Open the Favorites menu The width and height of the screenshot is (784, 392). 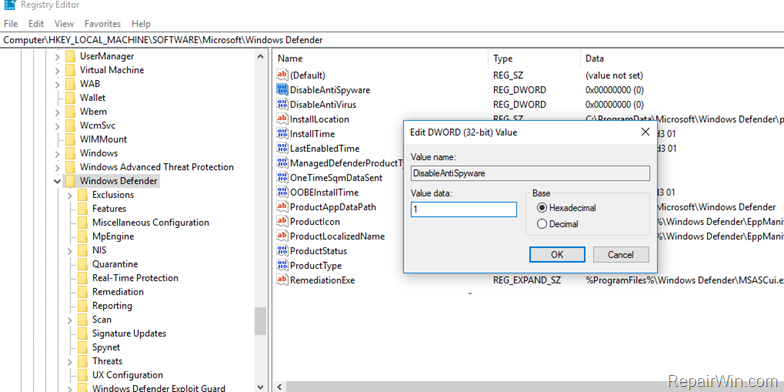coord(102,24)
